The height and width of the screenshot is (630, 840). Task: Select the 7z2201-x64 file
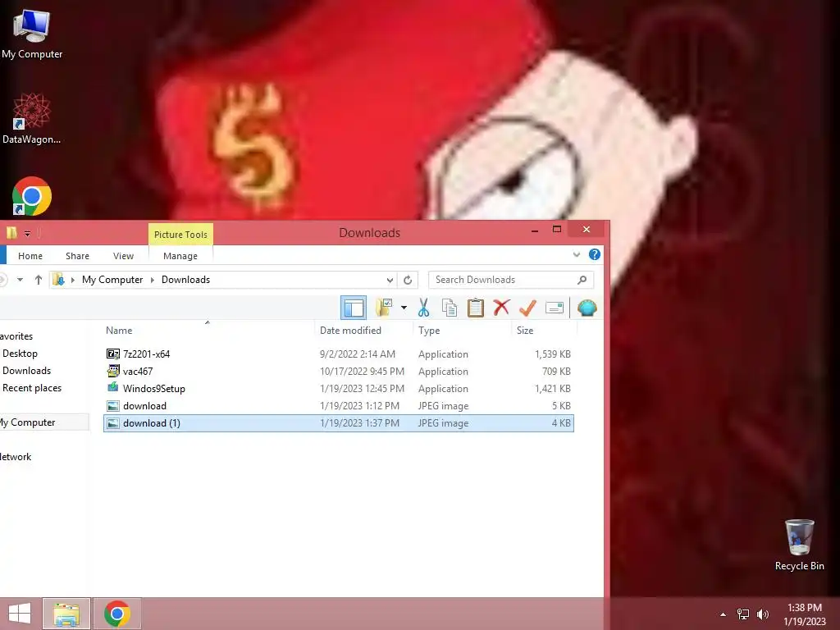(x=339, y=354)
